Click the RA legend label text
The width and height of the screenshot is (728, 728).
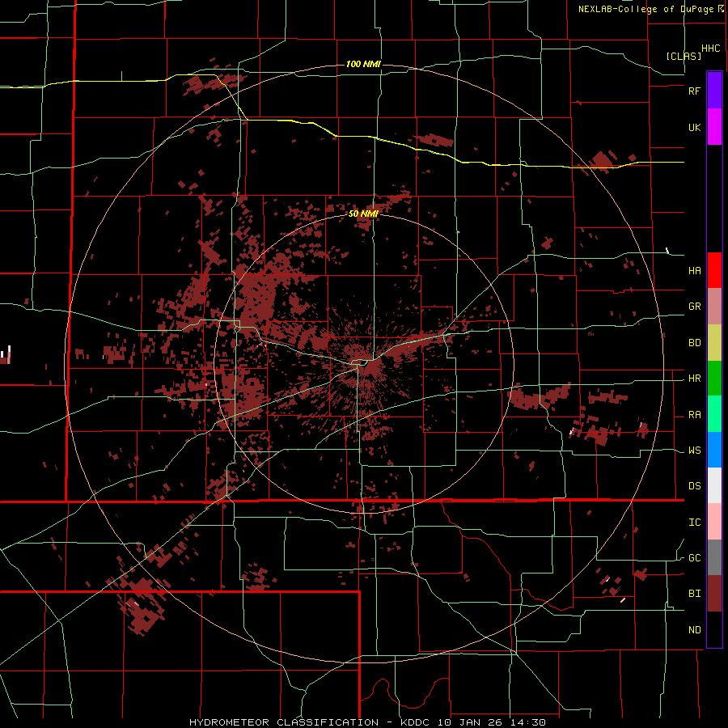[694, 415]
